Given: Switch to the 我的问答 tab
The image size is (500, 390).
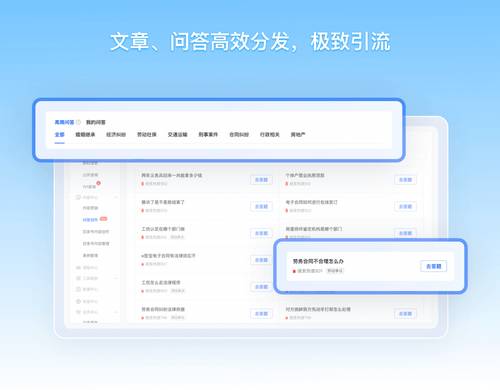Looking at the screenshot, I should pyautogui.click(x=96, y=122).
